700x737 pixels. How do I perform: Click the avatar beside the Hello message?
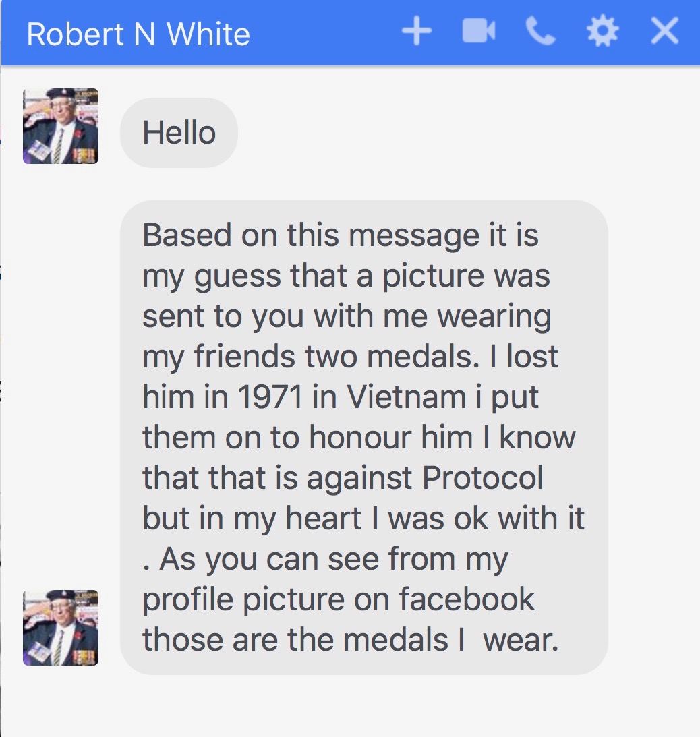pyautogui.click(x=61, y=126)
